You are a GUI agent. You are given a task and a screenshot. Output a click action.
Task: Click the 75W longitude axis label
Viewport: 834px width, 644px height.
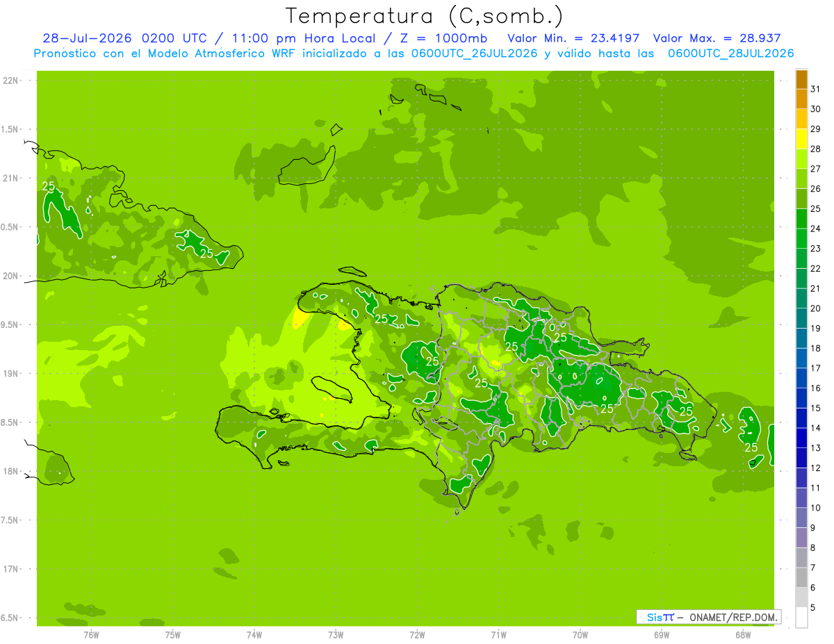[x=173, y=634]
